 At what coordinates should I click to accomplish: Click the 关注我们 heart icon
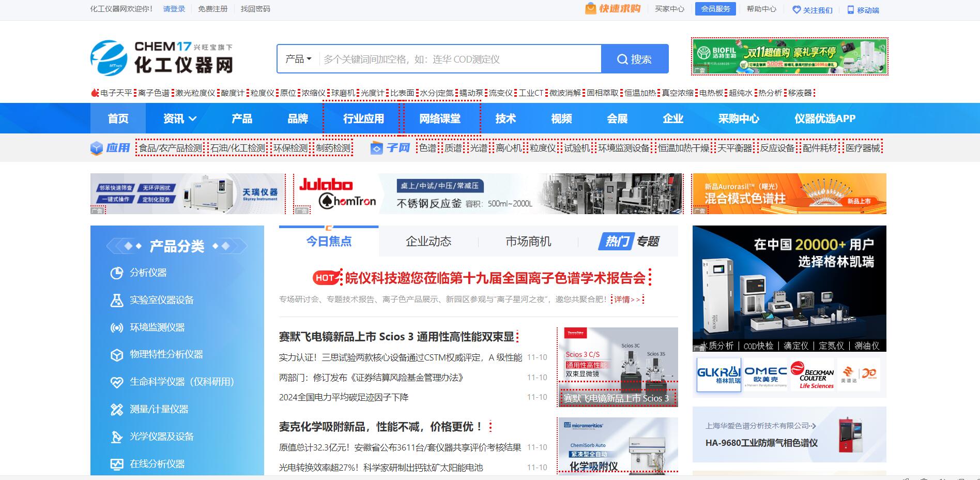pos(797,10)
